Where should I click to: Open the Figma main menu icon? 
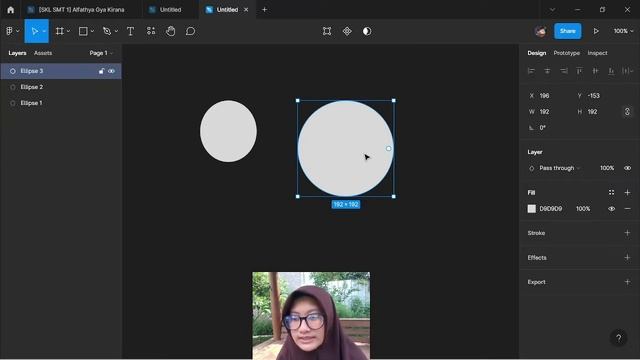click(x=9, y=31)
